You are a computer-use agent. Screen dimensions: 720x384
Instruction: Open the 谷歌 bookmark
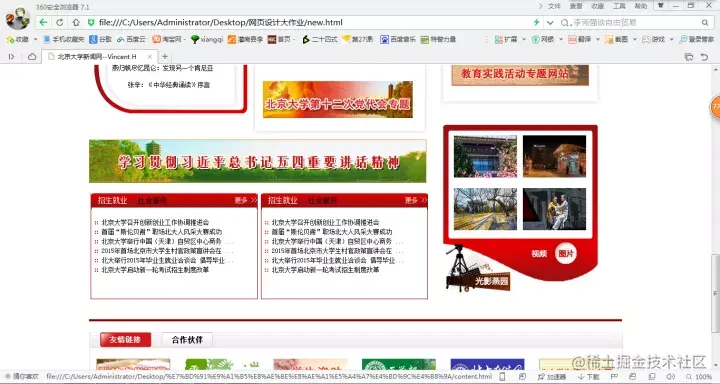pos(101,40)
